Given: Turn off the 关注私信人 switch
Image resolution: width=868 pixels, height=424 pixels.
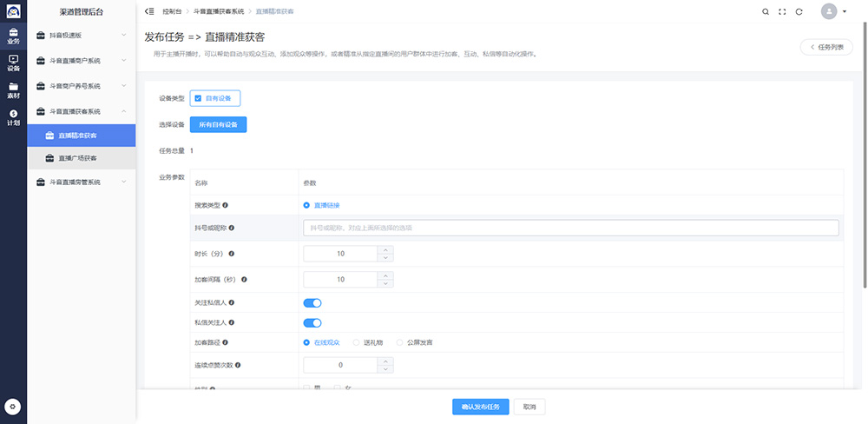Looking at the screenshot, I should [x=312, y=302].
